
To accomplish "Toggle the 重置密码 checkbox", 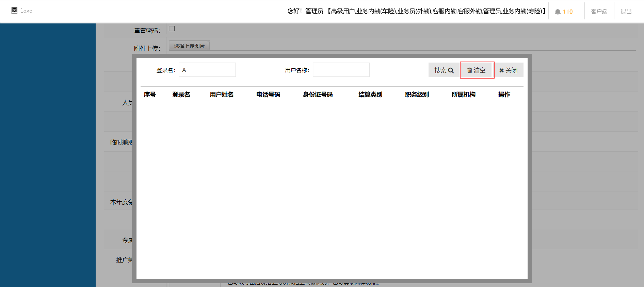I will tap(172, 29).
